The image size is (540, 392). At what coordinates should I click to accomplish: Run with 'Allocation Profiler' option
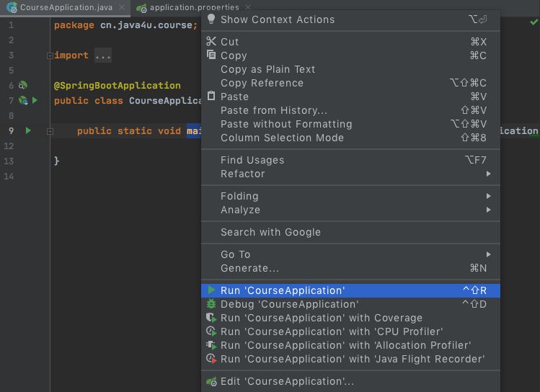(x=345, y=345)
